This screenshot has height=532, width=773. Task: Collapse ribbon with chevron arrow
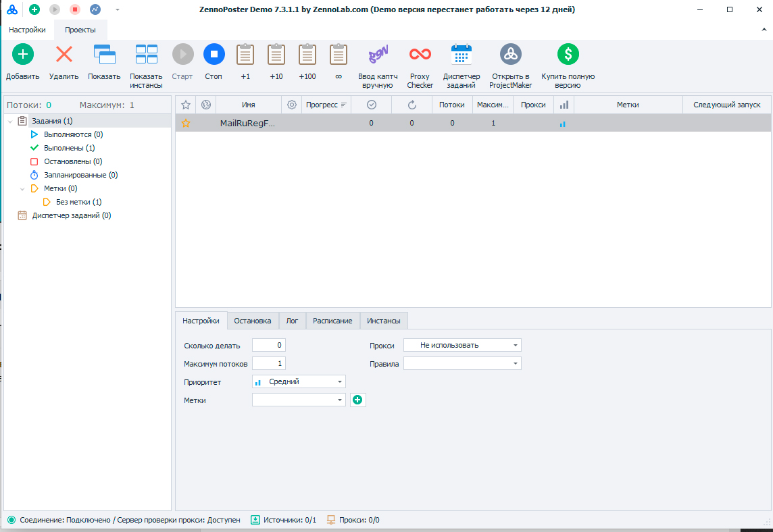[x=764, y=30]
